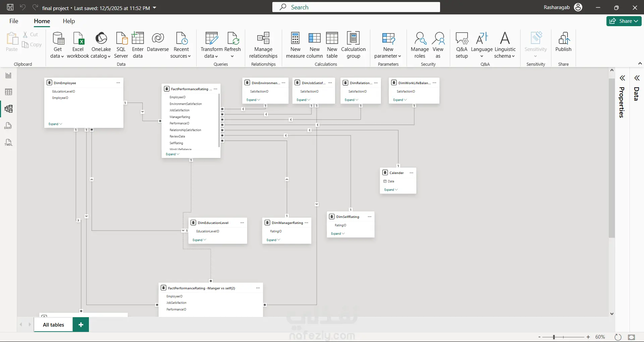Open Get data source picker
Image resolution: width=644 pixels, height=342 pixels.
pyautogui.click(x=57, y=45)
